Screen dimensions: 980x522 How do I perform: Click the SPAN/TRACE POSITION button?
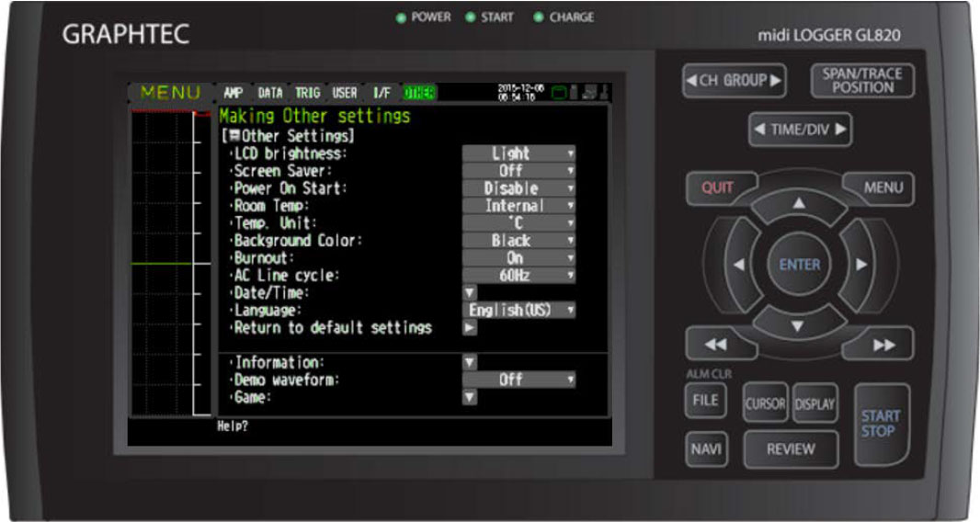point(862,81)
